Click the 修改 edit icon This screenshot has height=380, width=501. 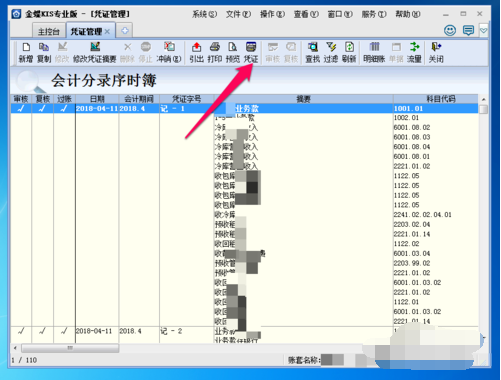click(62, 53)
